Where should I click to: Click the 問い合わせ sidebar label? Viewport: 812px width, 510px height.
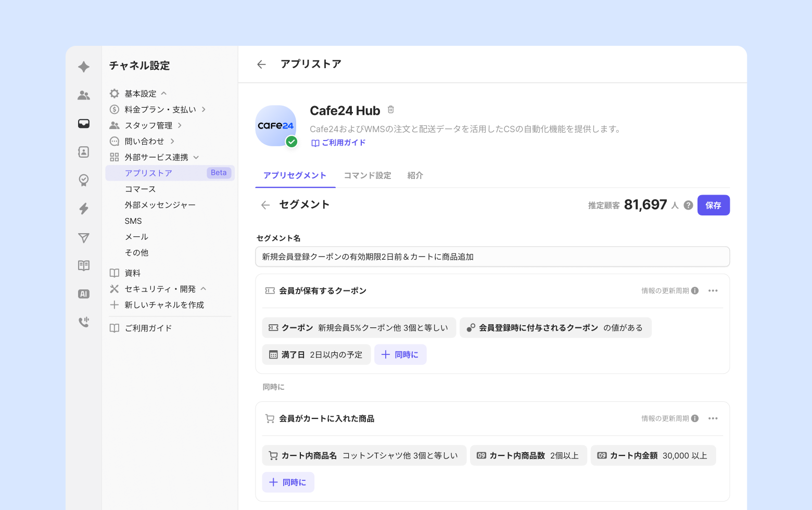tap(144, 141)
